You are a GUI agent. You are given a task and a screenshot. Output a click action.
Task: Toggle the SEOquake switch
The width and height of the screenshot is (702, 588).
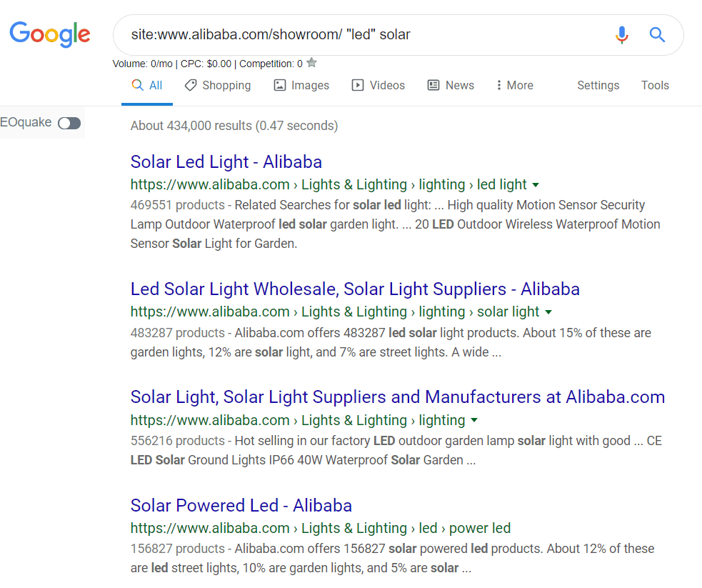[69, 124]
